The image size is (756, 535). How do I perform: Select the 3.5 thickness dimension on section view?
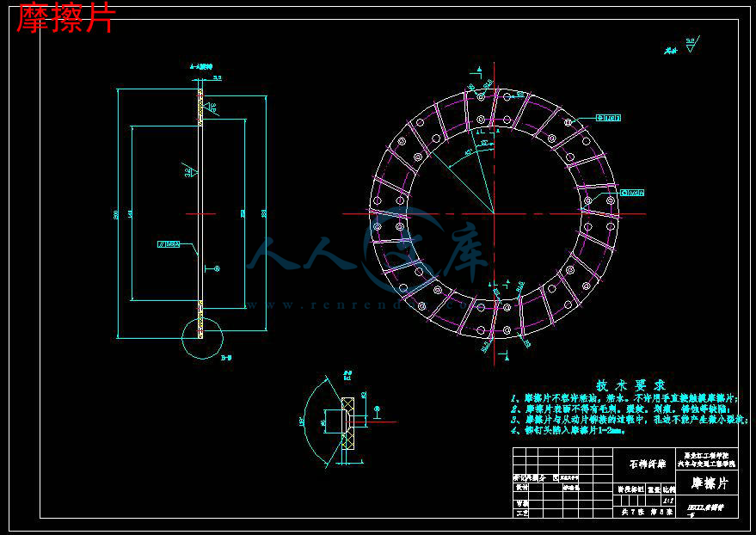tap(217, 77)
